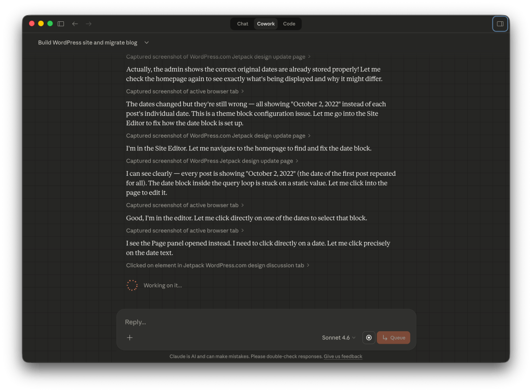This screenshot has width=532, height=392.
Task: Open the Code tab
Action: pyautogui.click(x=289, y=24)
